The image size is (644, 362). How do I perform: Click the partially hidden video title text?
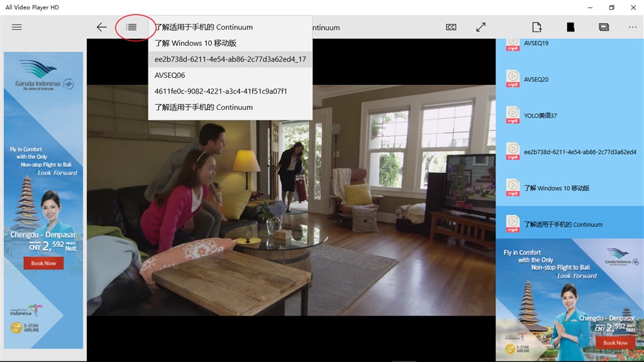pos(326,28)
